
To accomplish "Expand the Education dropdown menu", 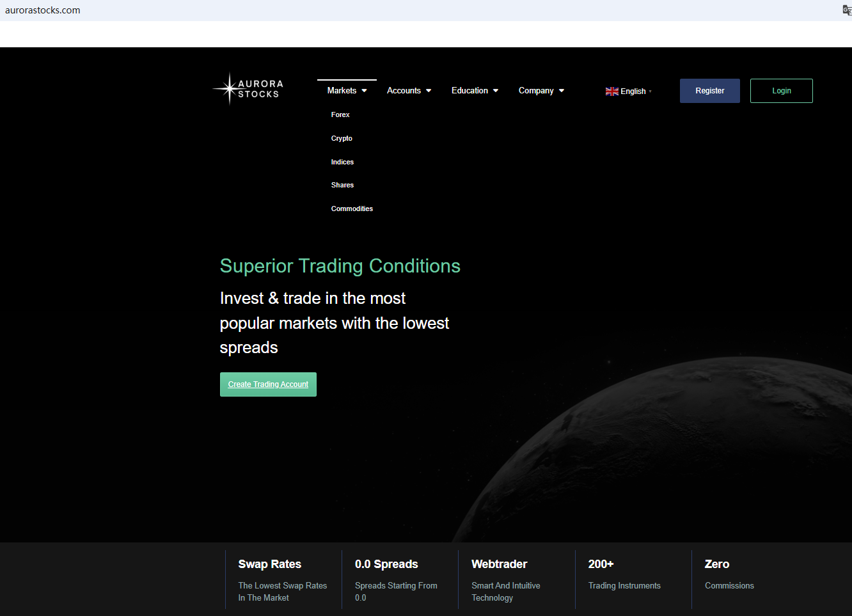I will 475,91.
